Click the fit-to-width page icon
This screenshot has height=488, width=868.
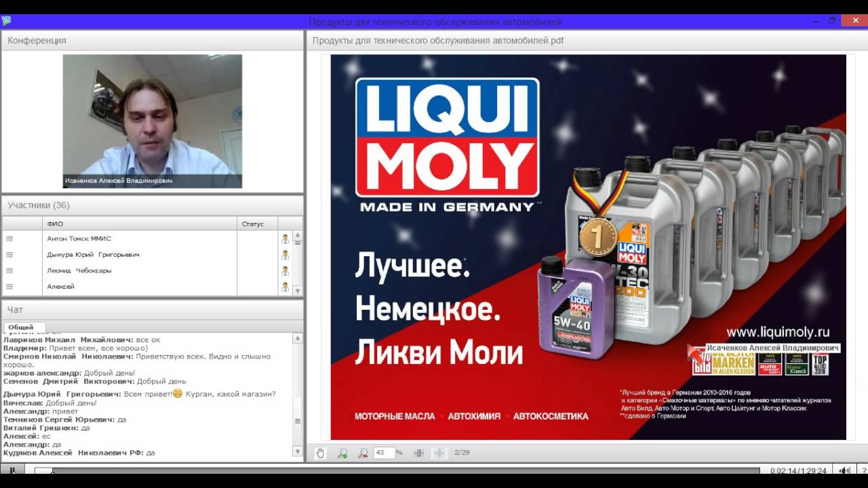[x=418, y=453]
